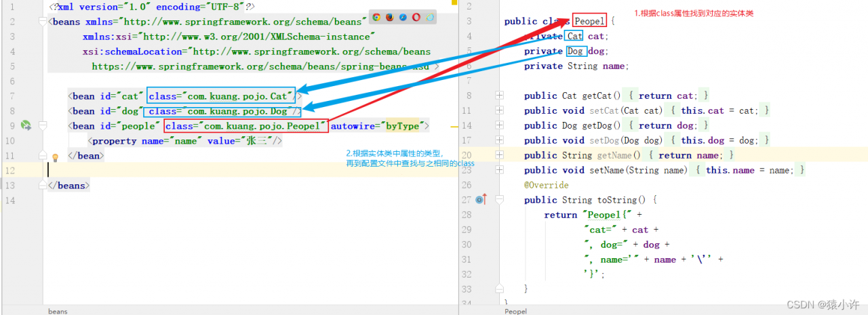Click the override gutter icon beside toString()
This screenshot has width=868, height=315.
click(481, 200)
